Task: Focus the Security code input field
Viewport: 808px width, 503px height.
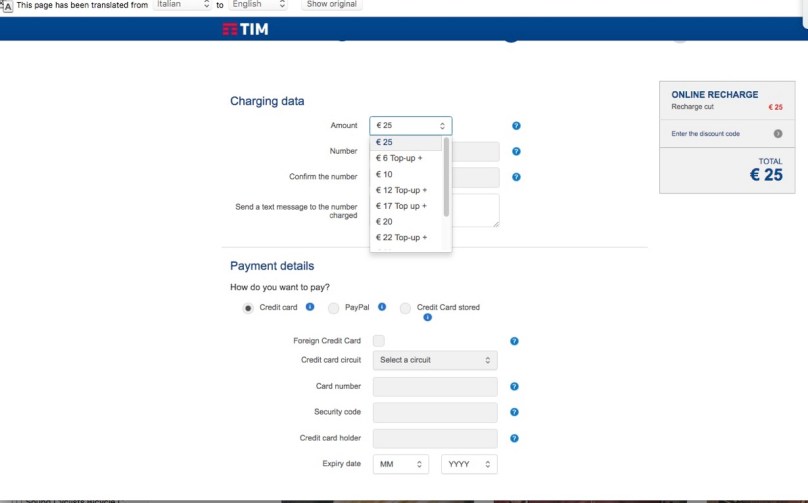Action: pyautogui.click(x=435, y=412)
